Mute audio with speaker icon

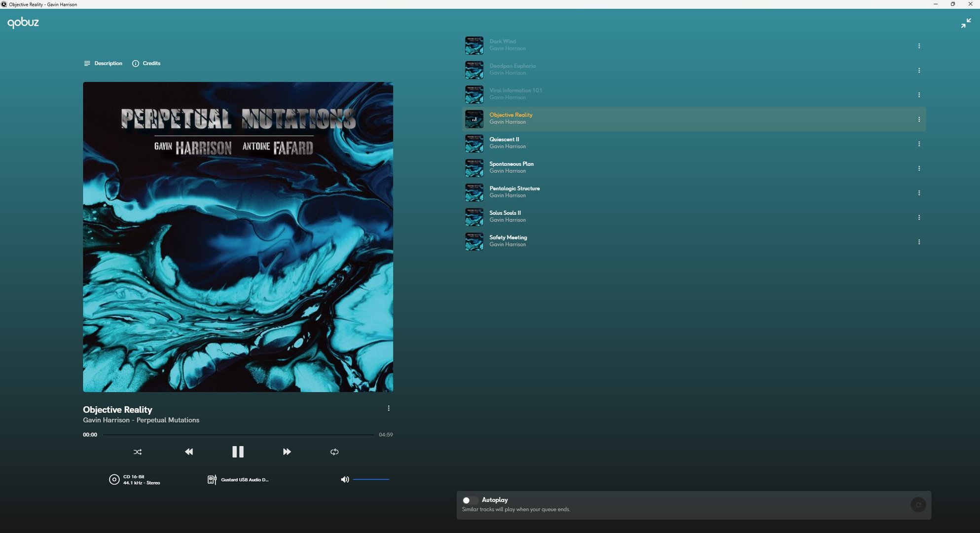coord(345,479)
